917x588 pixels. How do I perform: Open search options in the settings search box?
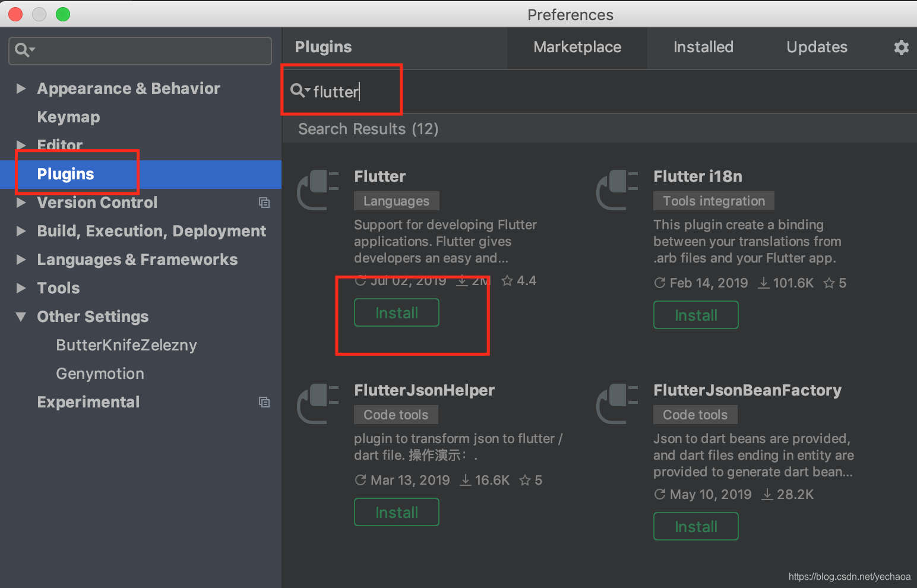(x=24, y=50)
